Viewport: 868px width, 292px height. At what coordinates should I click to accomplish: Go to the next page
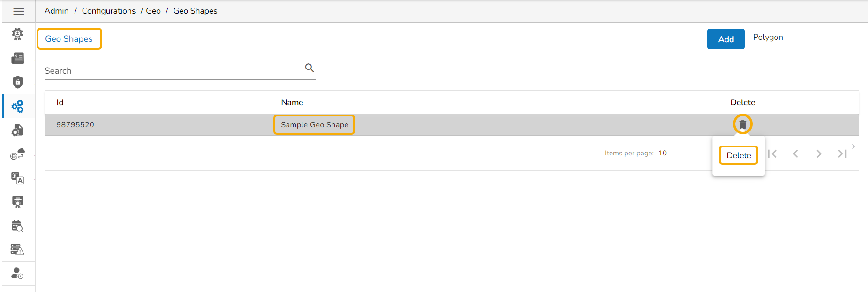pos(819,154)
